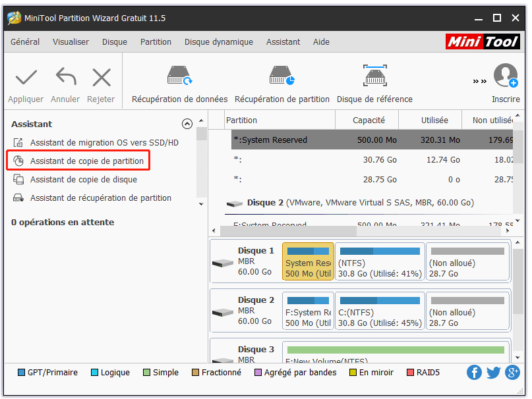Select Disque 1 Non alloué block

tap(468, 261)
